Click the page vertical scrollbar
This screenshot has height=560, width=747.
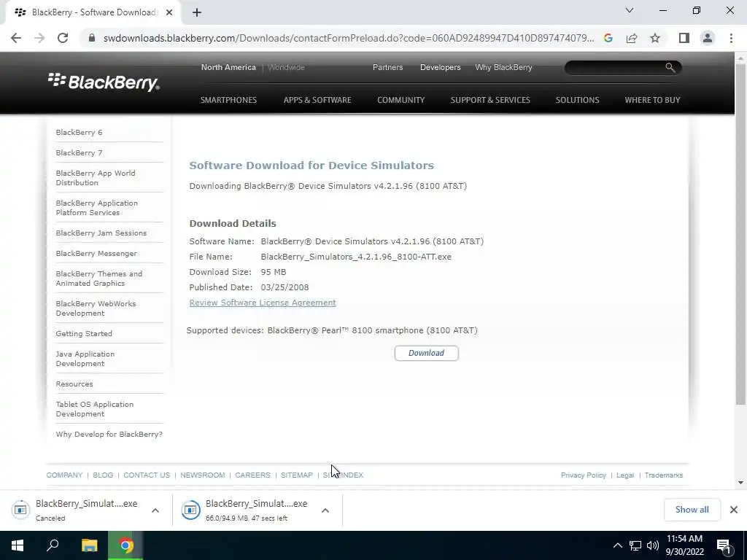[740, 233]
